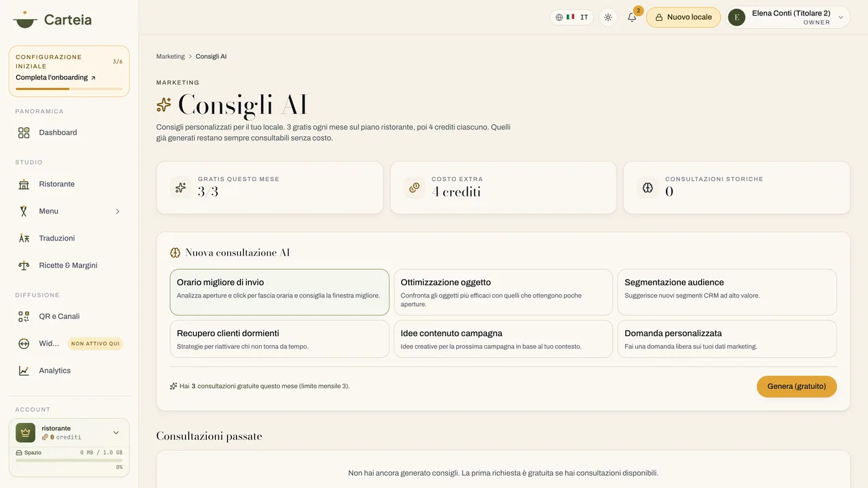
Task: Click the Genera (gratuito) button
Action: tap(797, 386)
